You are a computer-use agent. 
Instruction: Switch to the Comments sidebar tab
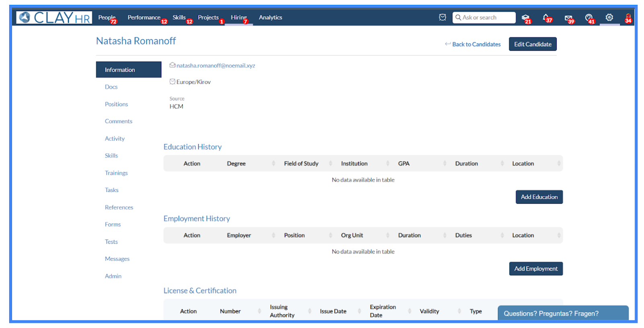(x=118, y=121)
